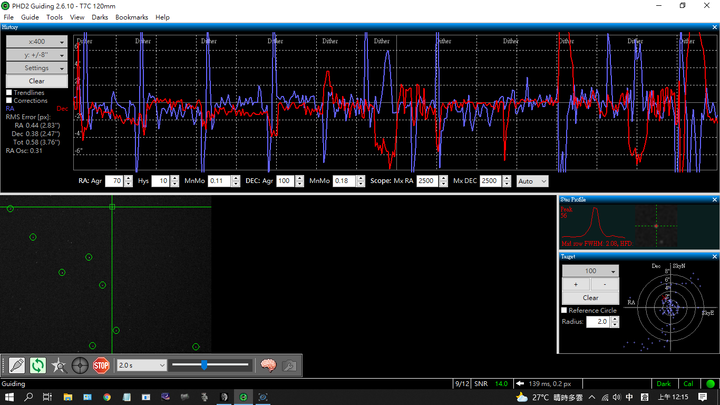Open the Guide menu
The image size is (720, 405).
pos(30,17)
